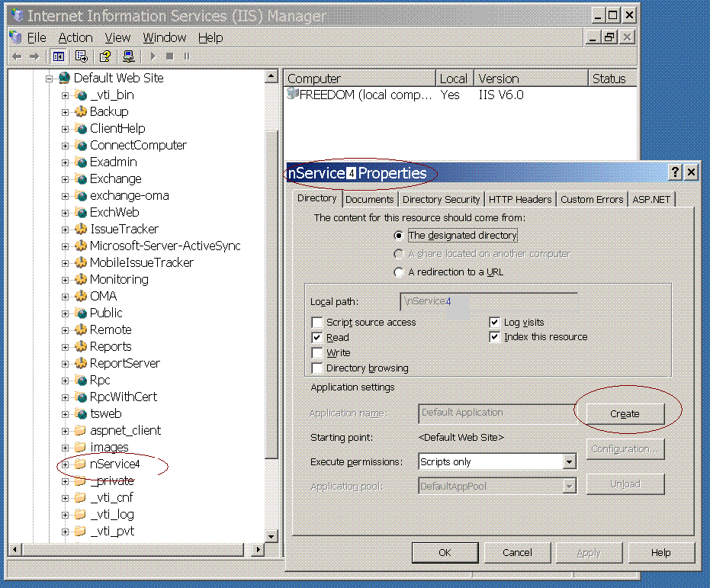The image size is (710, 588).
Task: Expand the ReportServer tree node
Action: (x=66, y=364)
